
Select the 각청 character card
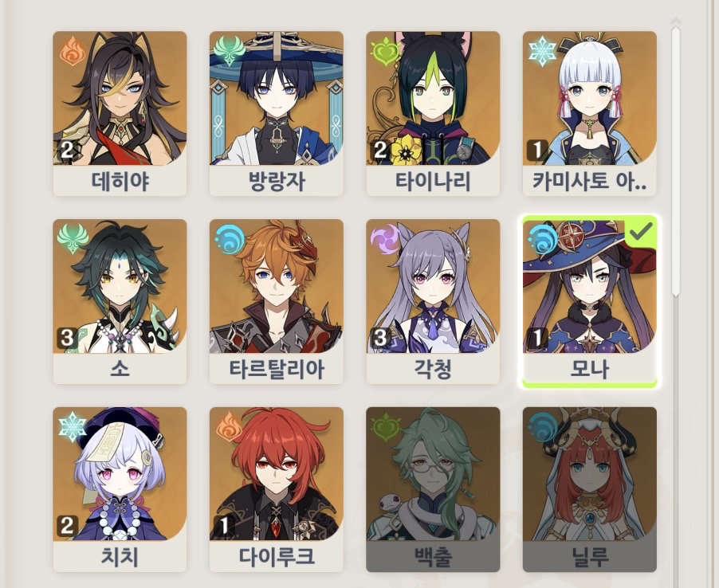[x=433, y=301]
